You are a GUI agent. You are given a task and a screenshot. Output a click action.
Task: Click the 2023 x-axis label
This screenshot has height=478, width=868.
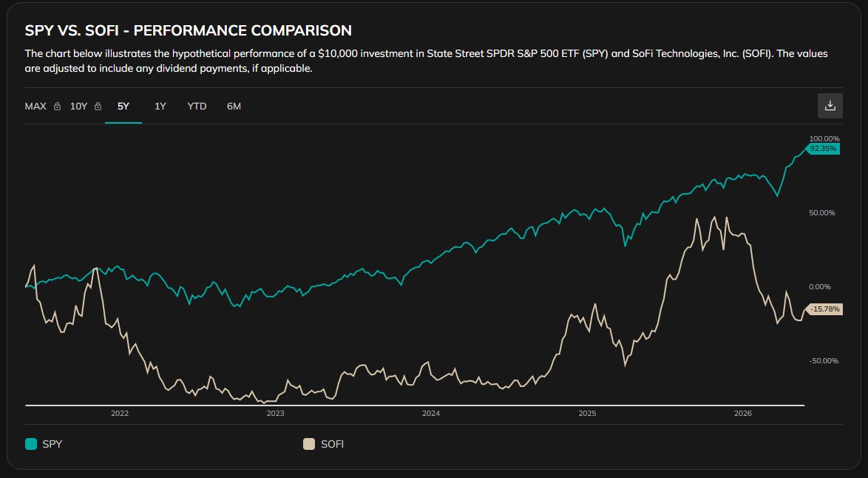tap(275, 413)
